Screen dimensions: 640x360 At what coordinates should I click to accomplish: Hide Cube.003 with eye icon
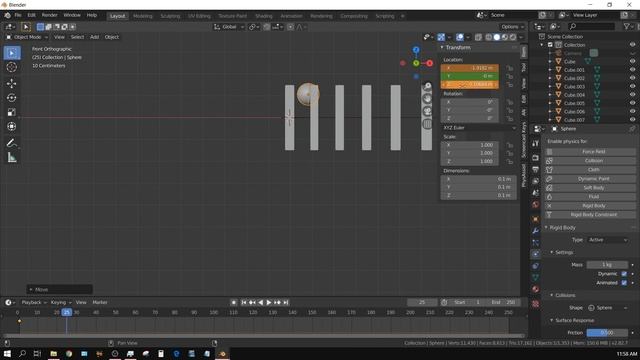pyautogui.click(x=632, y=87)
